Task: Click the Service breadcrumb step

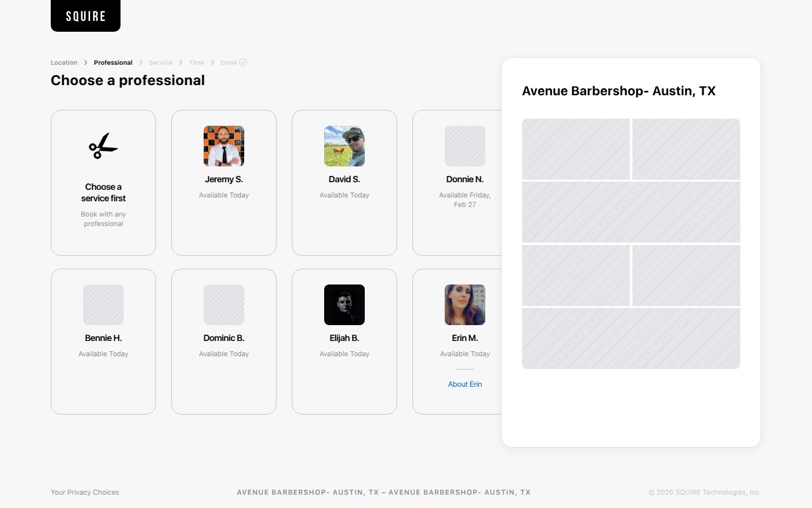Action: pyautogui.click(x=160, y=63)
